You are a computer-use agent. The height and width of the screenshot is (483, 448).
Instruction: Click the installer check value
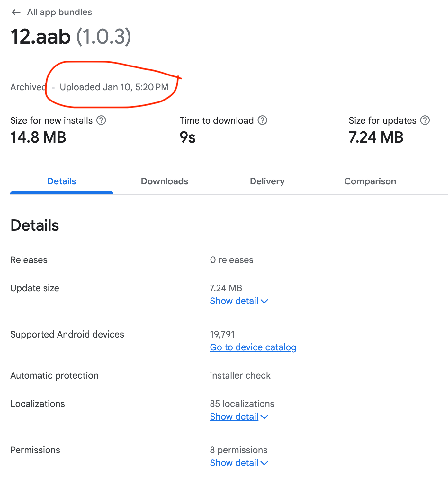click(x=240, y=376)
